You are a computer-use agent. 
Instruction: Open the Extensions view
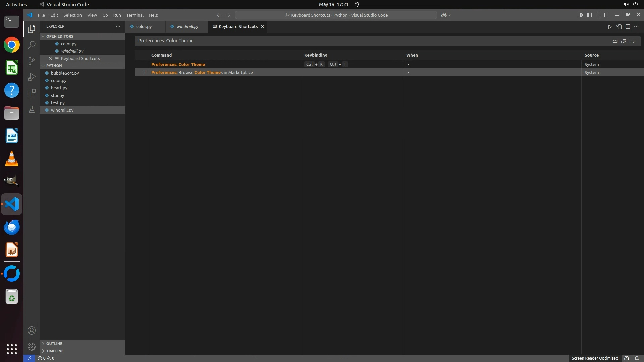tap(32, 93)
